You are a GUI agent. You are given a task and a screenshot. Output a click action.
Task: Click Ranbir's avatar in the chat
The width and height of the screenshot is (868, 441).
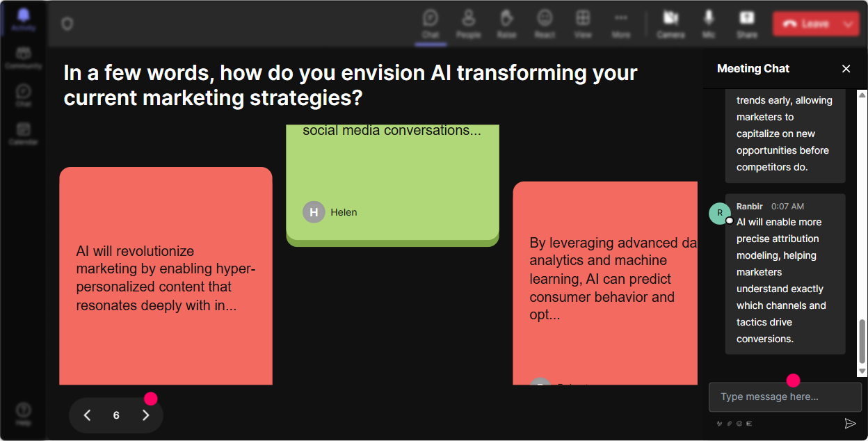pos(720,213)
